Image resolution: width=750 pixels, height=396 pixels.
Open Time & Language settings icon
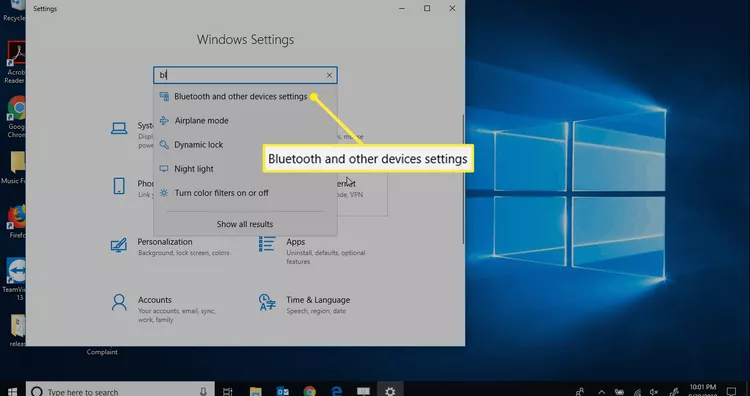pyautogui.click(x=267, y=302)
